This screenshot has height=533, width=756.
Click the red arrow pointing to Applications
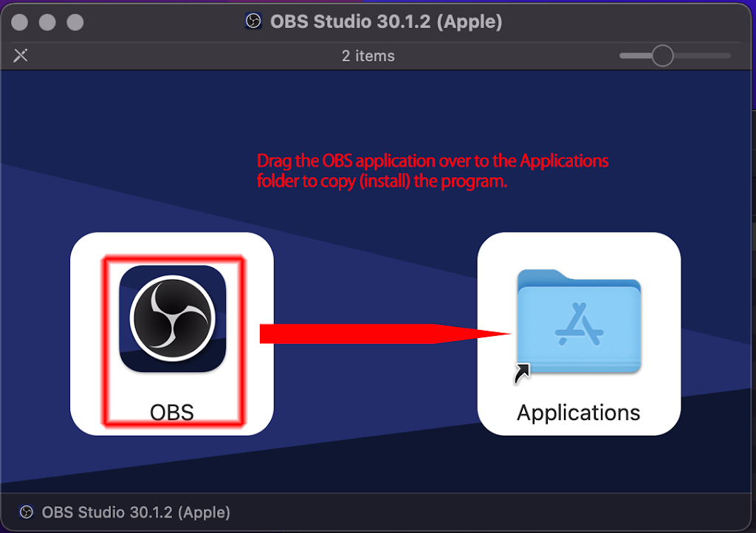(384, 334)
